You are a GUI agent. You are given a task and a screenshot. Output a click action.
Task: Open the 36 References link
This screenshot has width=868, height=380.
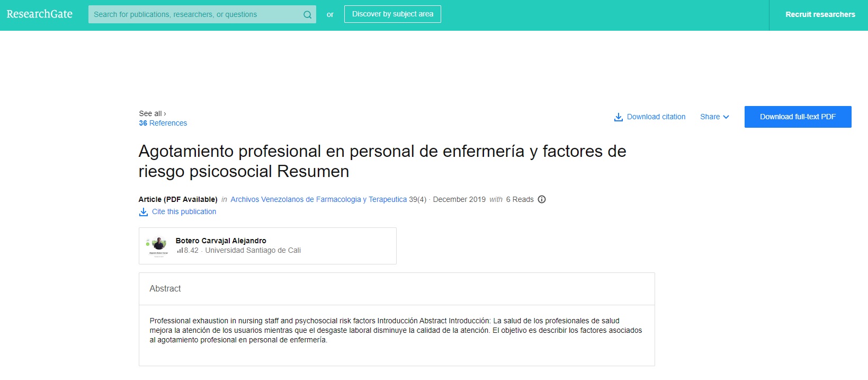click(163, 123)
